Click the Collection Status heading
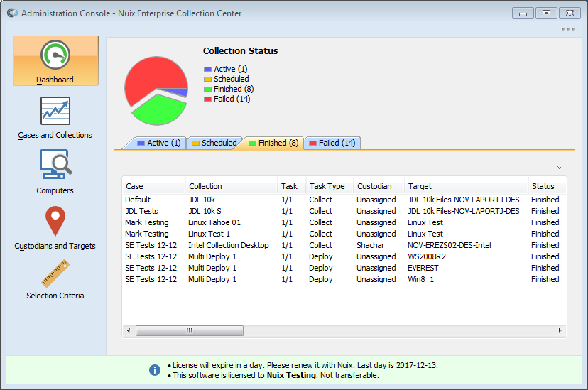588x390 pixels. coord(240,50)
